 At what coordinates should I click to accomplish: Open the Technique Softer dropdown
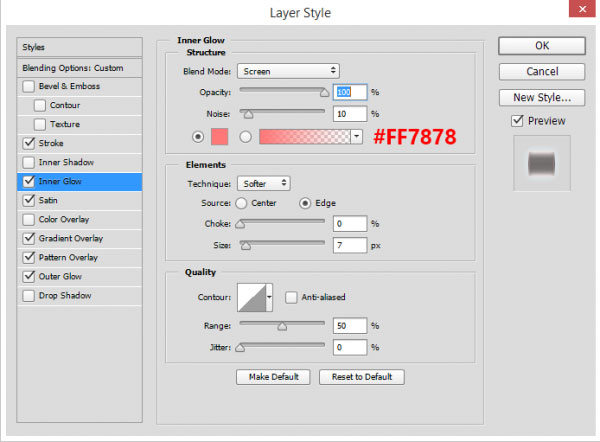click(264, 184)
